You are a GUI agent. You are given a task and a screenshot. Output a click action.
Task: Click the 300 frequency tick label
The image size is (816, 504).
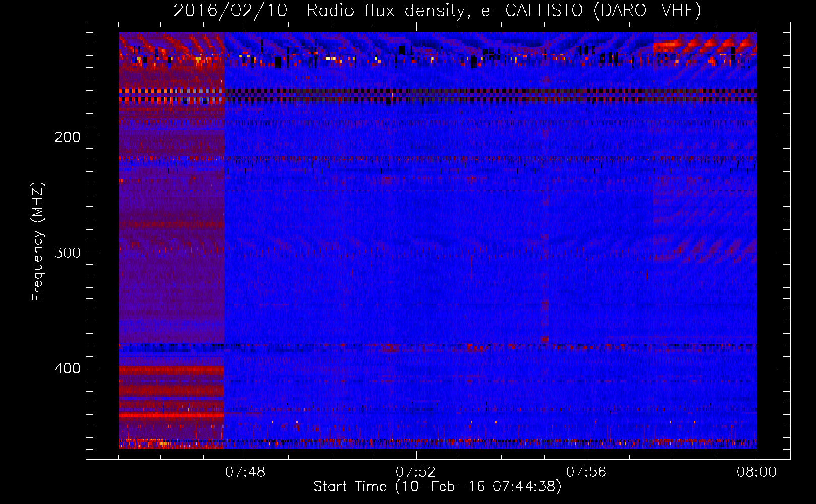(x=68, y=253)
